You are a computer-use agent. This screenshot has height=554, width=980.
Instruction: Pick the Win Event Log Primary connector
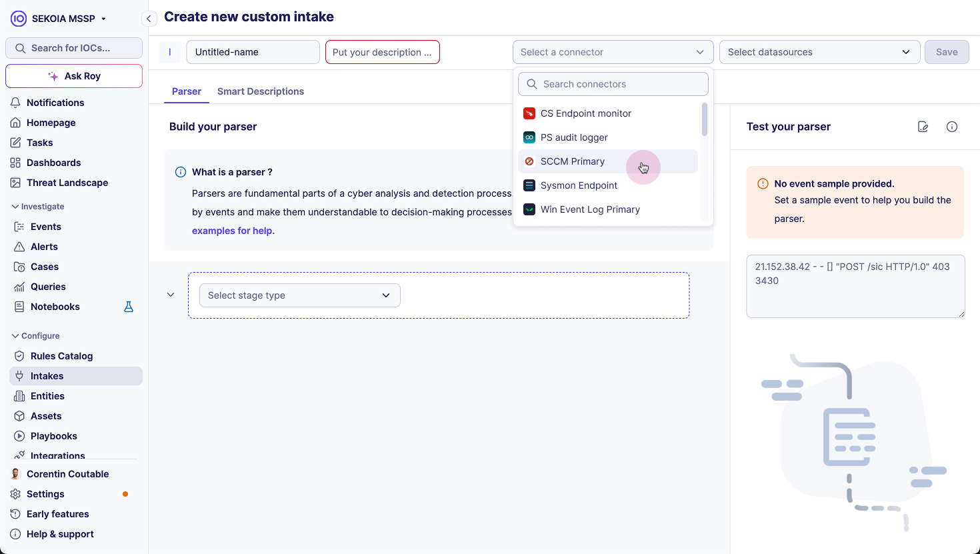tap(589, 209)
